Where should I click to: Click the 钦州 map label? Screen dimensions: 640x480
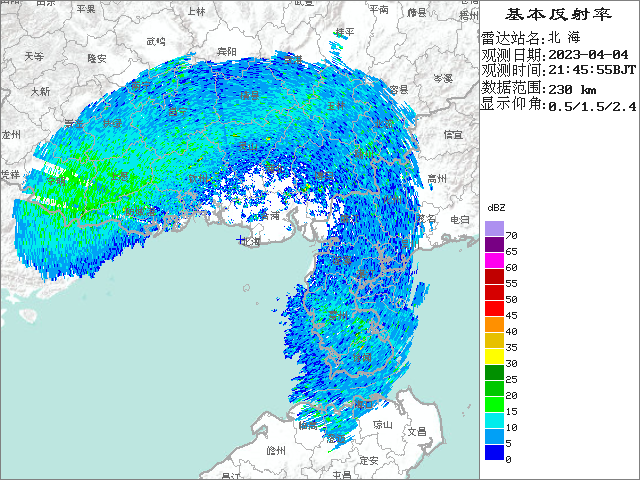pos(198,178)
